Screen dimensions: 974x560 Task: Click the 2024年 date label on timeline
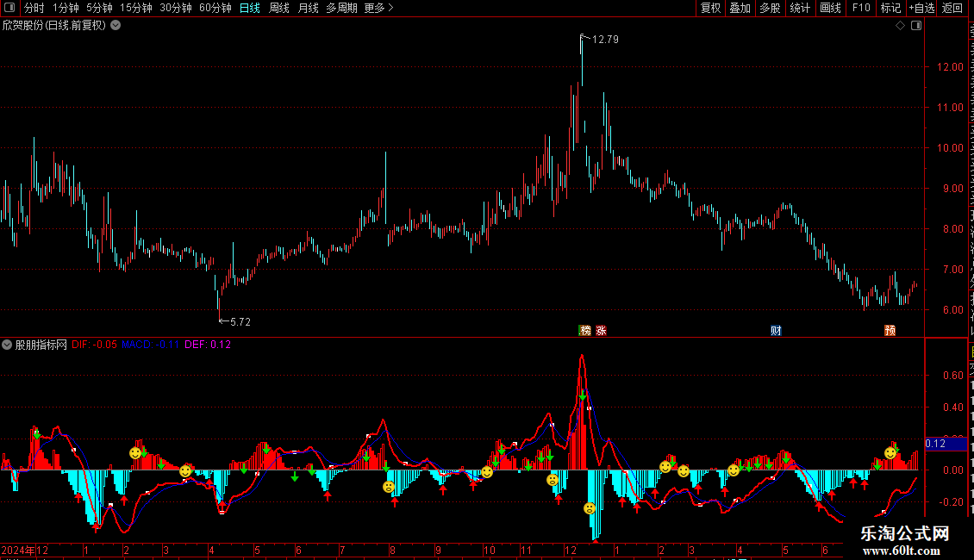pyautogui.click(x=18, y=550)
